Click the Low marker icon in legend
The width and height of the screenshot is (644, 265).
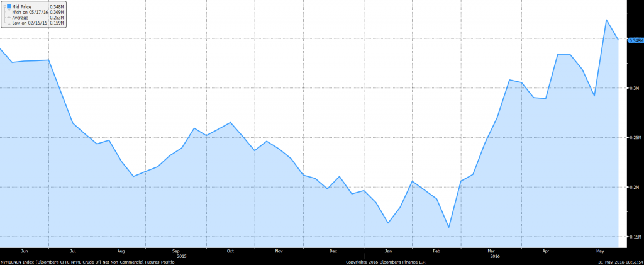click(9, 23)
